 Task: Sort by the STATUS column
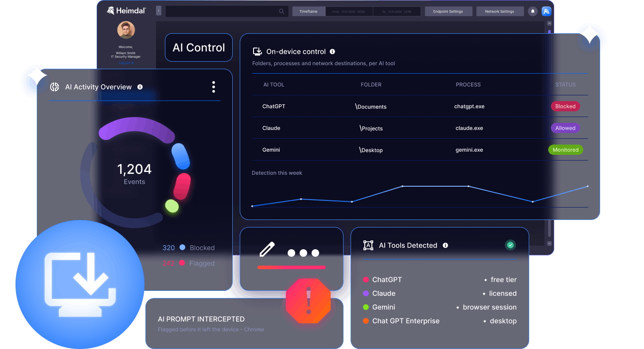click(x=566, y=85)
